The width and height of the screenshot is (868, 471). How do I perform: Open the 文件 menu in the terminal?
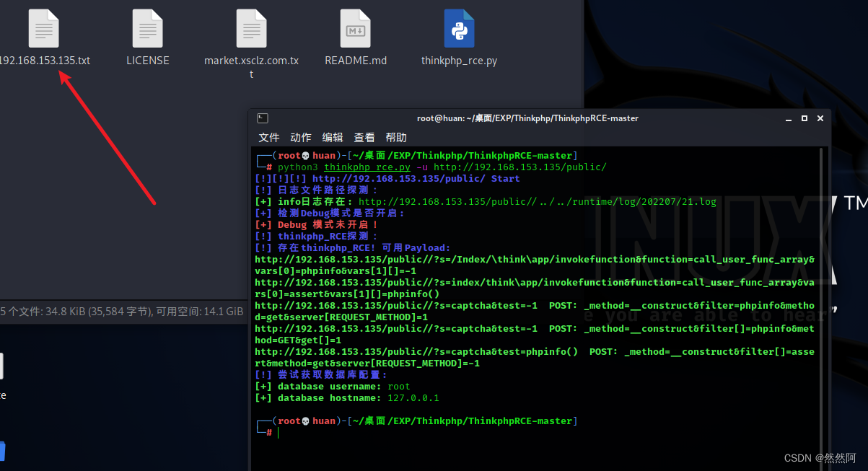point(269,137)
